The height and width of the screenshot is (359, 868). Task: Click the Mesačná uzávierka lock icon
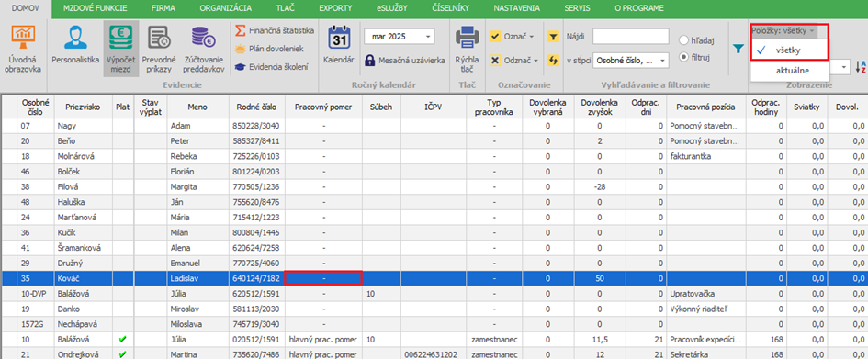coord(370,60)
